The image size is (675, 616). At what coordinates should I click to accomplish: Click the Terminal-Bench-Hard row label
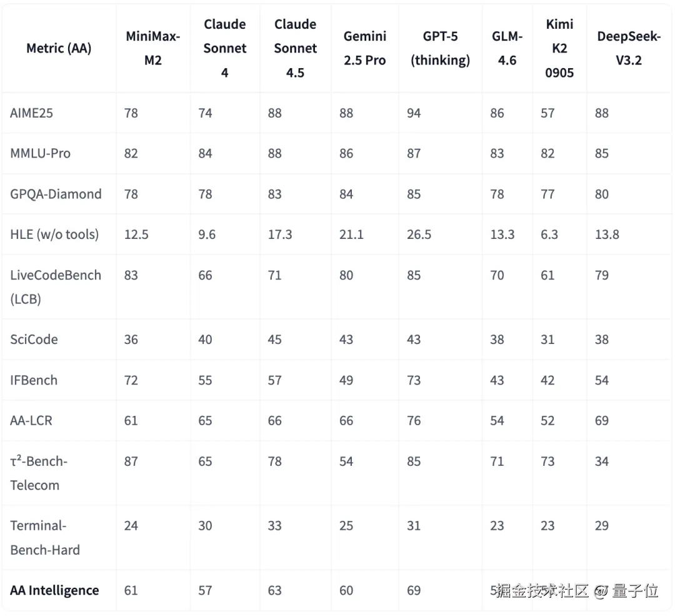click(x=45, y=537)
